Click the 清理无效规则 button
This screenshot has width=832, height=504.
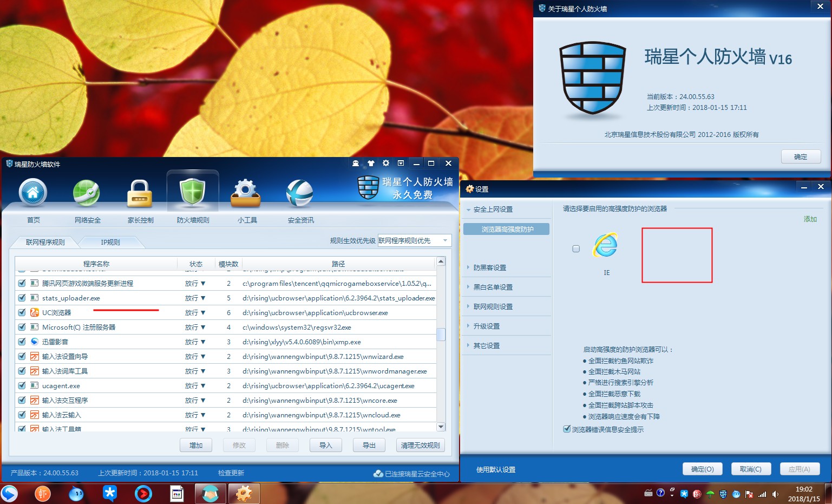coord(421,445)
